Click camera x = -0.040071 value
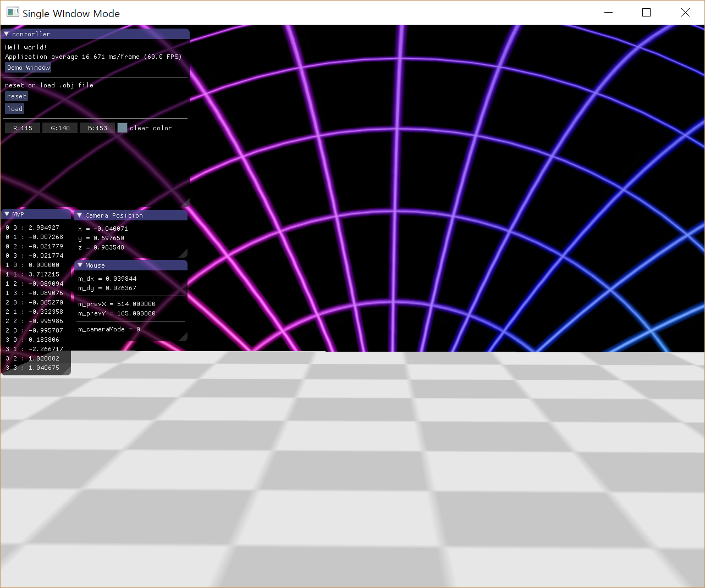The height and width of the screenshot is (588, 705). point(103,229)
